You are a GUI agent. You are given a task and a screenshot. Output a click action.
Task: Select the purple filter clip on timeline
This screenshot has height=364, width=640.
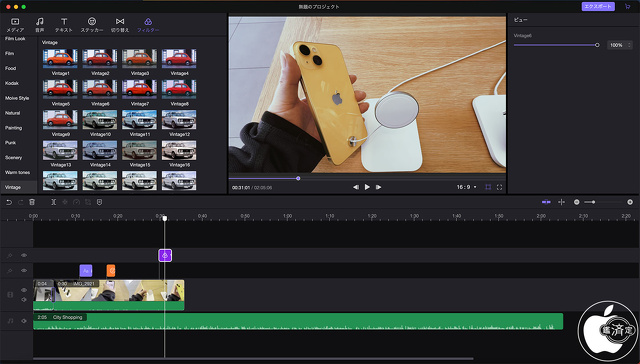point(165,255)
